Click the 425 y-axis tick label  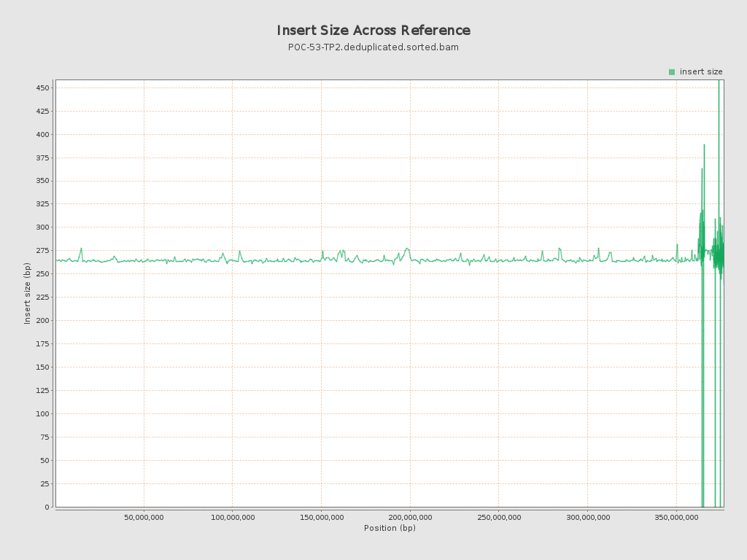[42, 111]
